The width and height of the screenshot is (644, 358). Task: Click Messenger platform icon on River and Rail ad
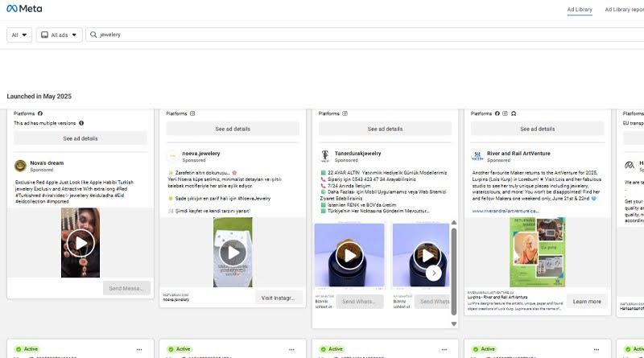click(514, 113)
